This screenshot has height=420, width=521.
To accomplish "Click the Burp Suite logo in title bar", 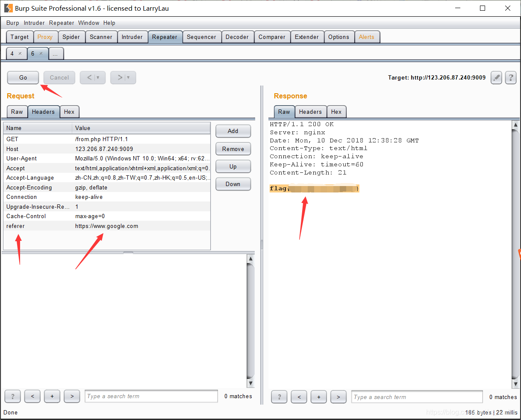I will tap(8, 8).
